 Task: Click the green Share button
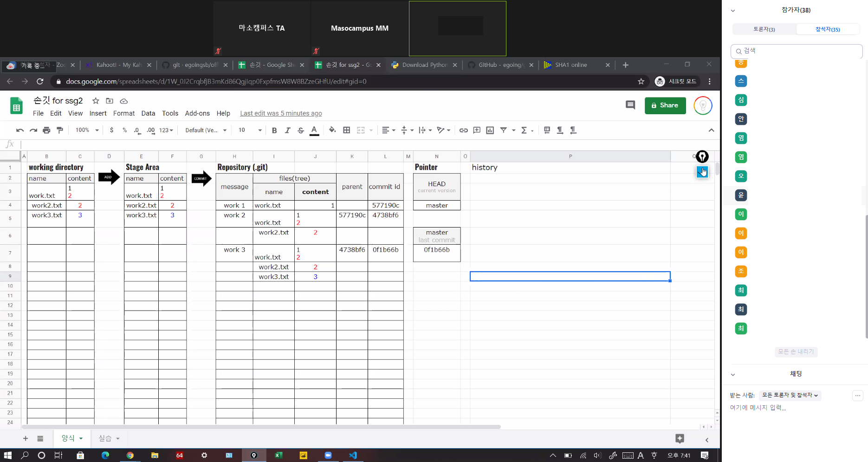pyautogui.click(x=665, y=105)
